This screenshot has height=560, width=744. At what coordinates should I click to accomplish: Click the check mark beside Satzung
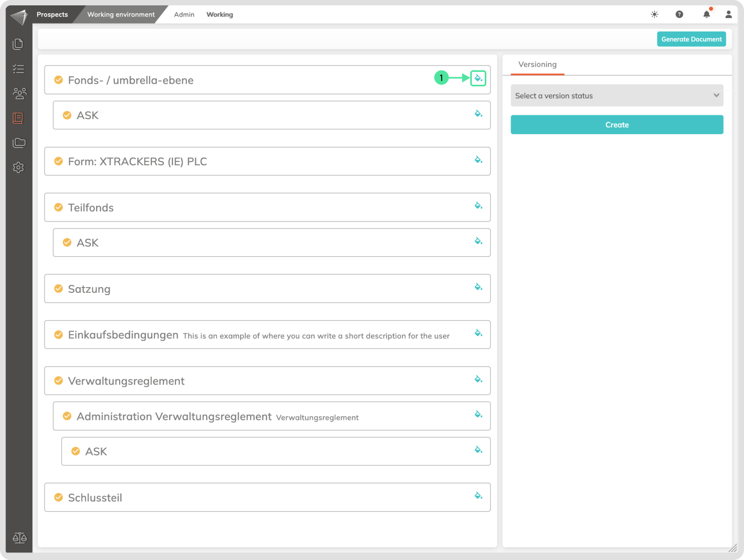click(x=59, y=289)
